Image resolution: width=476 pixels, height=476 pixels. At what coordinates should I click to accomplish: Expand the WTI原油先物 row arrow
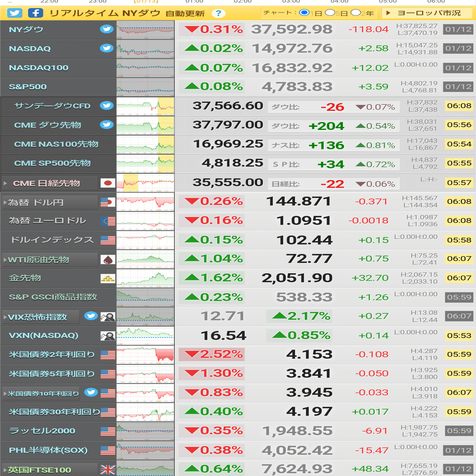(x=5, y=260)
